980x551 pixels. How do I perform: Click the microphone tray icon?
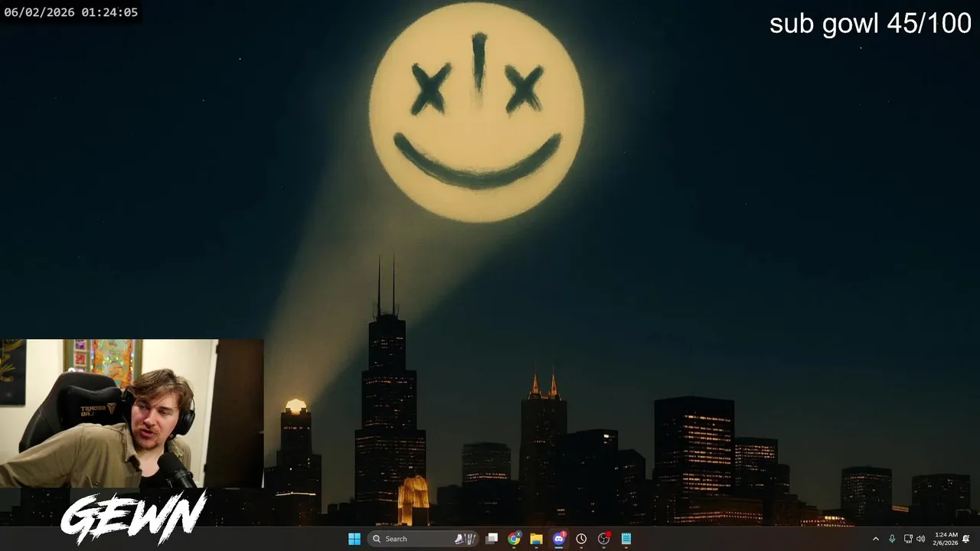tap(892, 539)
